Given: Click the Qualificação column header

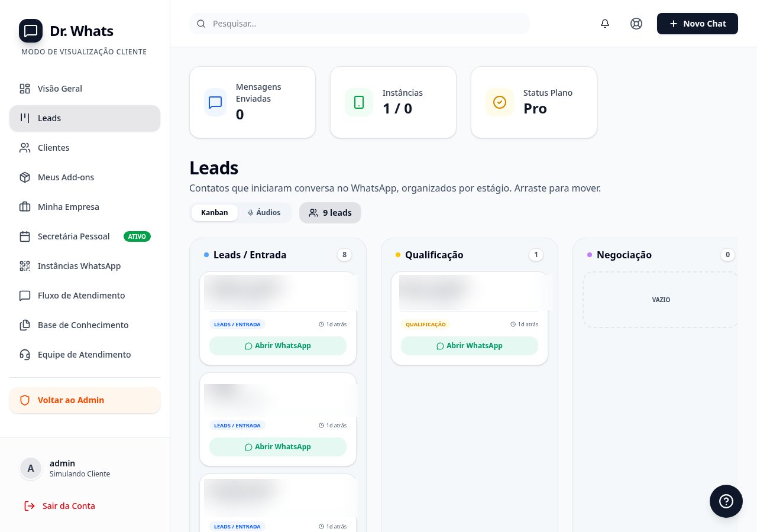Looking at the screenshot, I should [x=434, y=255].
